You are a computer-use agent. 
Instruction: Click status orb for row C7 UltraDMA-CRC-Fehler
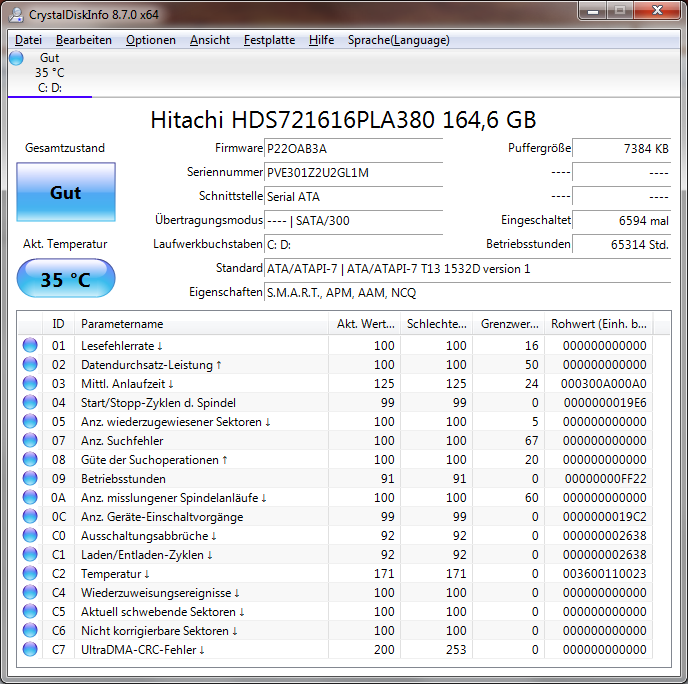(30, 649)
